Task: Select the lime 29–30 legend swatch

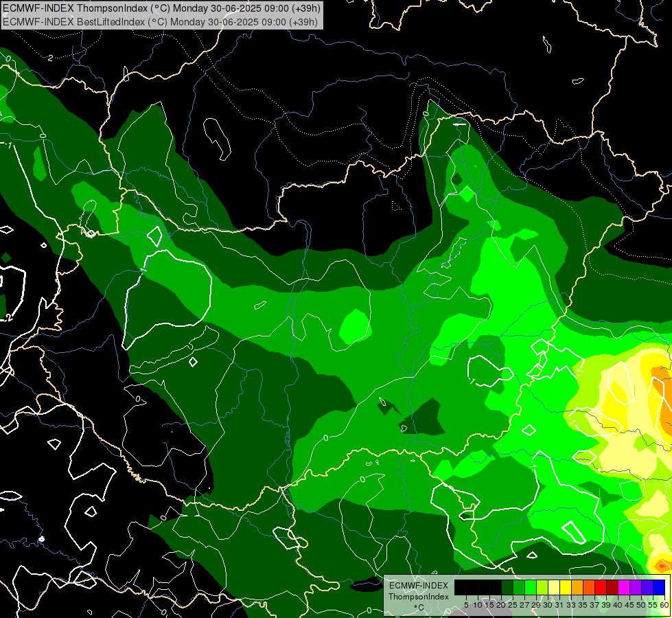Action: point(542,587)
